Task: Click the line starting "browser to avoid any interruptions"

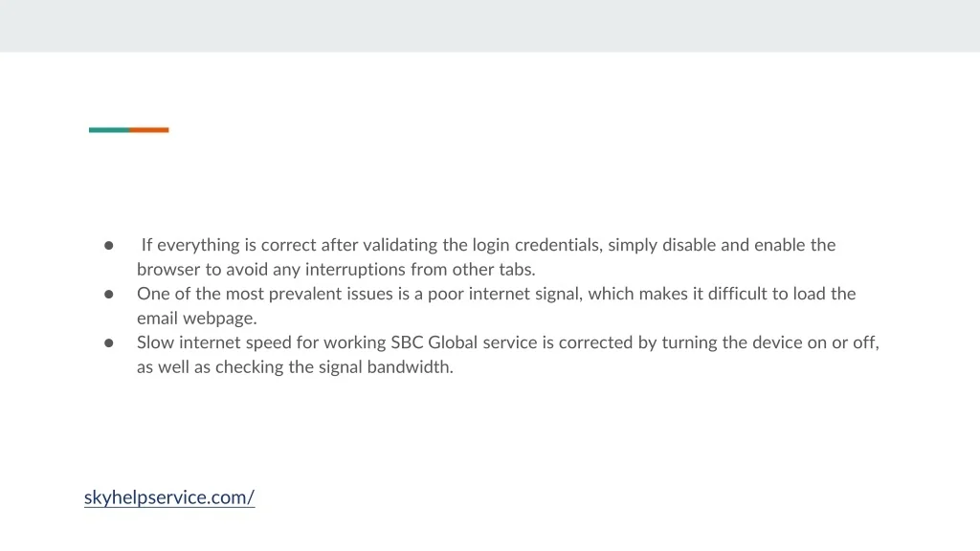Action: pyautogui.click(x=336, y=270)
